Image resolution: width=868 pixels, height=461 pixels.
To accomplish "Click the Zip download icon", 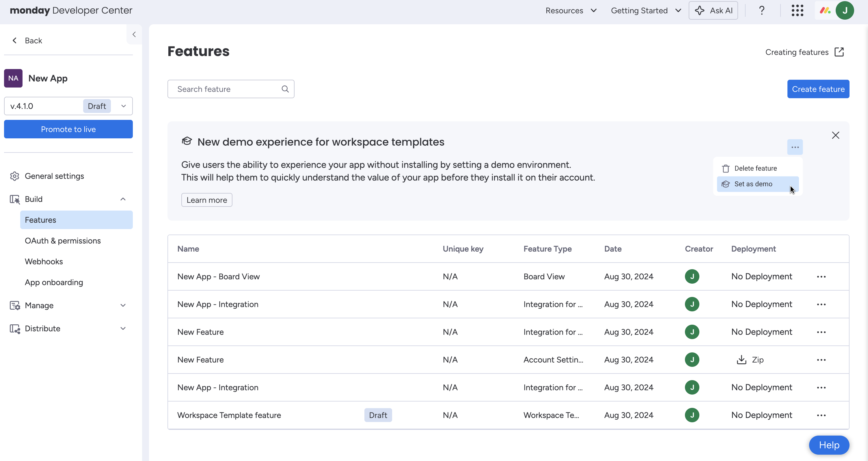I will point(742,360).
